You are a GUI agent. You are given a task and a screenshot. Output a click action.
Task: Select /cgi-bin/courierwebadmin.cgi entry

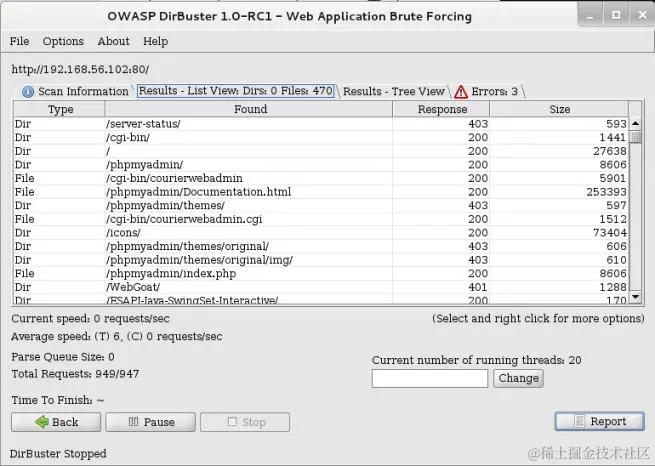pos(321,219)
